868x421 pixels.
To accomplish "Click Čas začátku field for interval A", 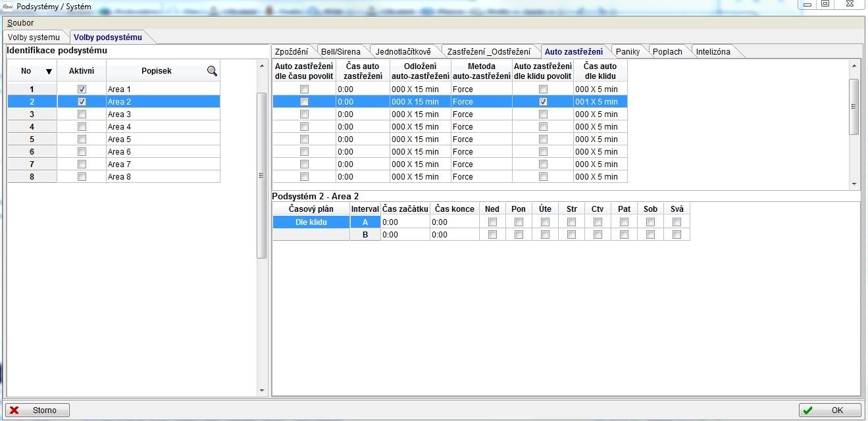I will tap(405, 222).
